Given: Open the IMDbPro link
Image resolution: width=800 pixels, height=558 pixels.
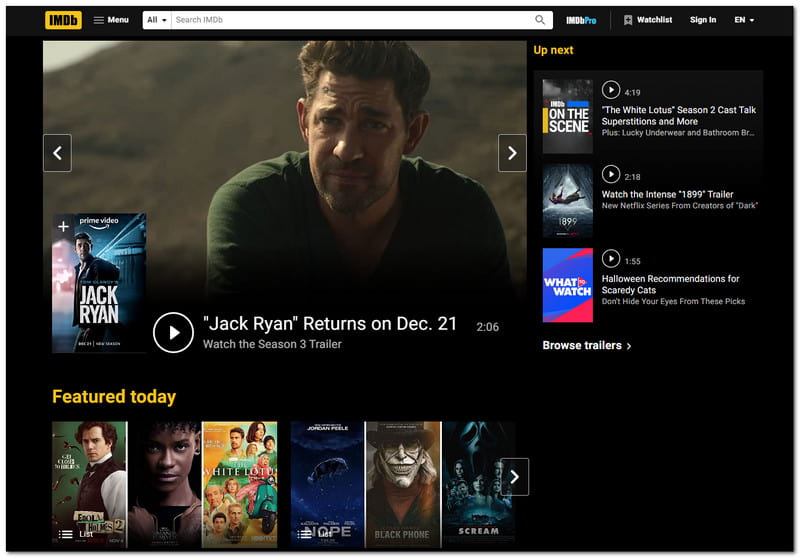Looking at the screenshot, I should [581, 20].
